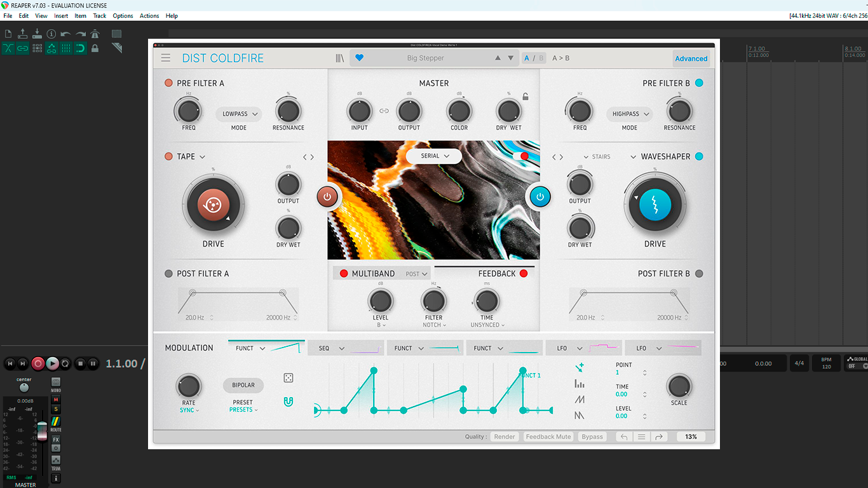Toggle auto-crossfade icon in REAPER toolbar
This screenshot has height=488, width=868.
(x=8, y=48)
